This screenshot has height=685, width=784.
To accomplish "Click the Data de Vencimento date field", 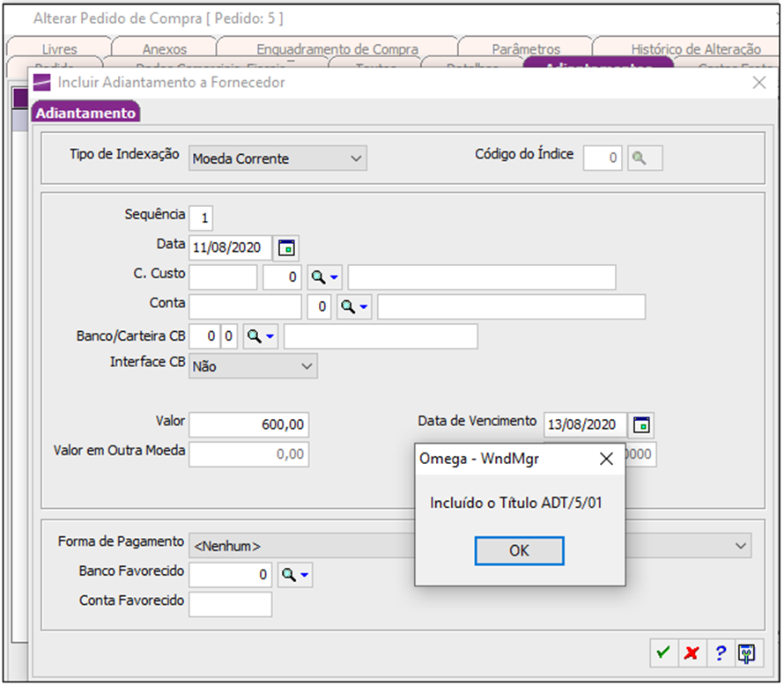I will [x=585, y=424].
